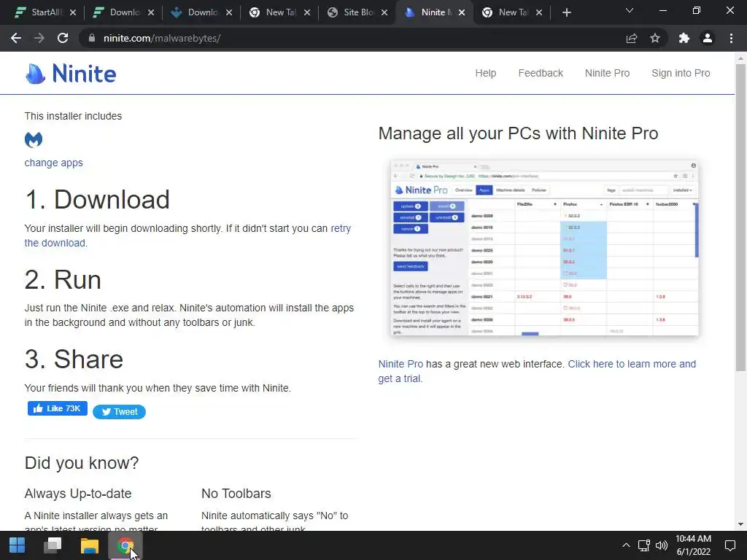The width and height of the screenshot is (747, 560).
Task: Click the scrollbar down arrow
Action: (740, 524)
